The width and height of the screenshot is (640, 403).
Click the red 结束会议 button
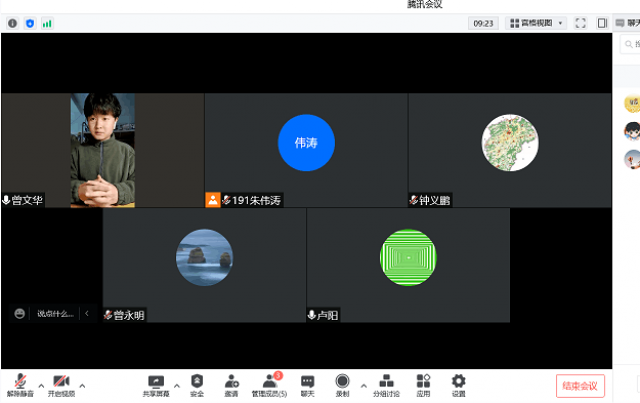coord(580,385)
